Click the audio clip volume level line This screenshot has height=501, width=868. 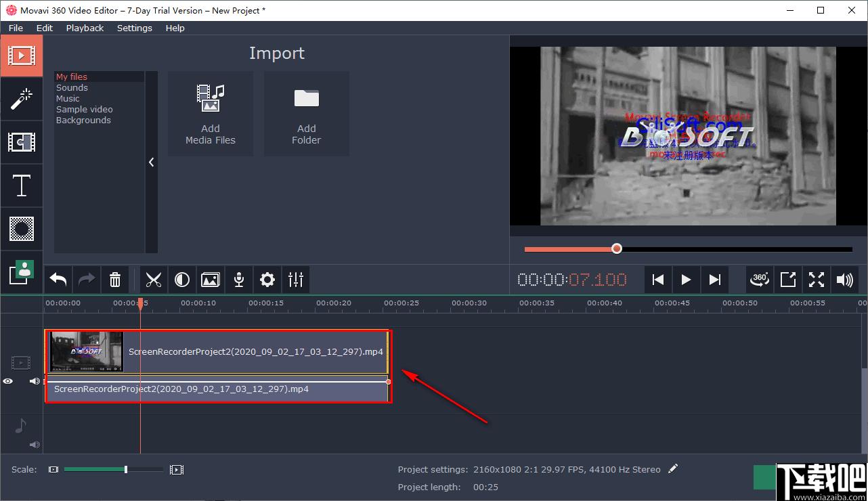[x=217, y=382]
